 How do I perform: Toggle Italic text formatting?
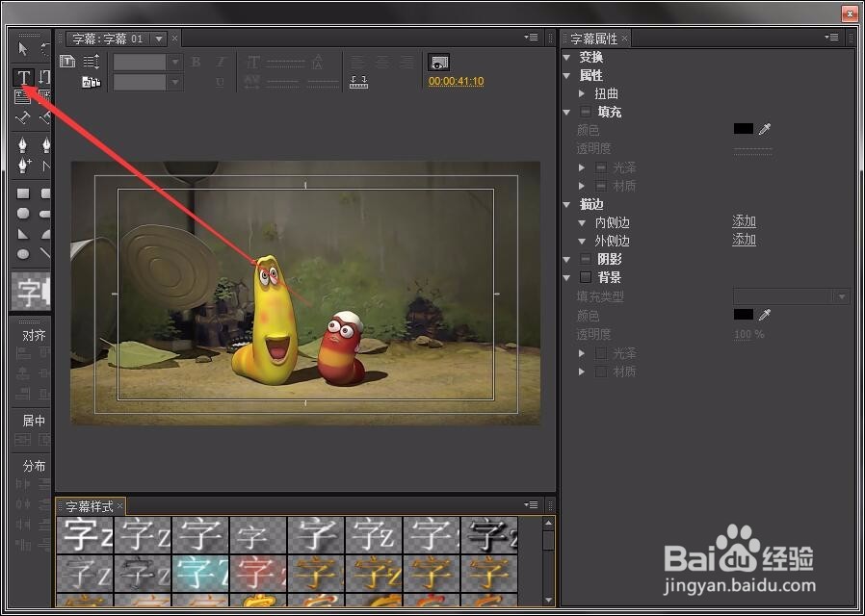(x=222, y=62)
